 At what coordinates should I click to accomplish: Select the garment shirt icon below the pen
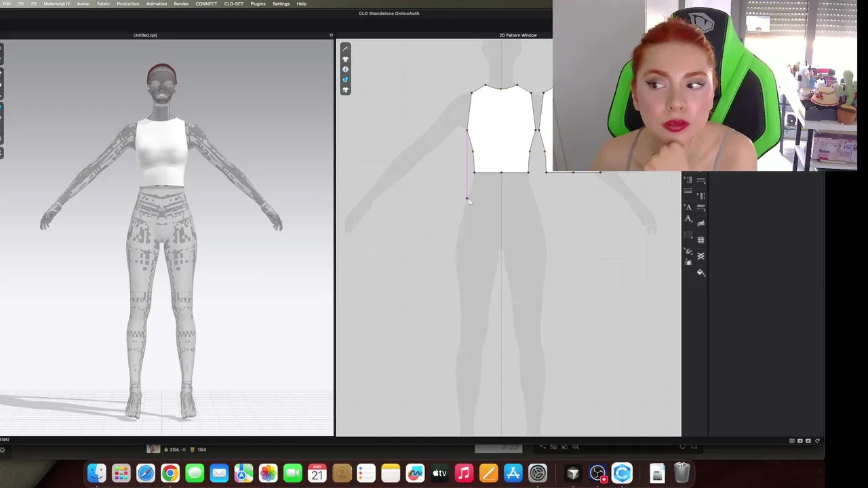(345, 59)
